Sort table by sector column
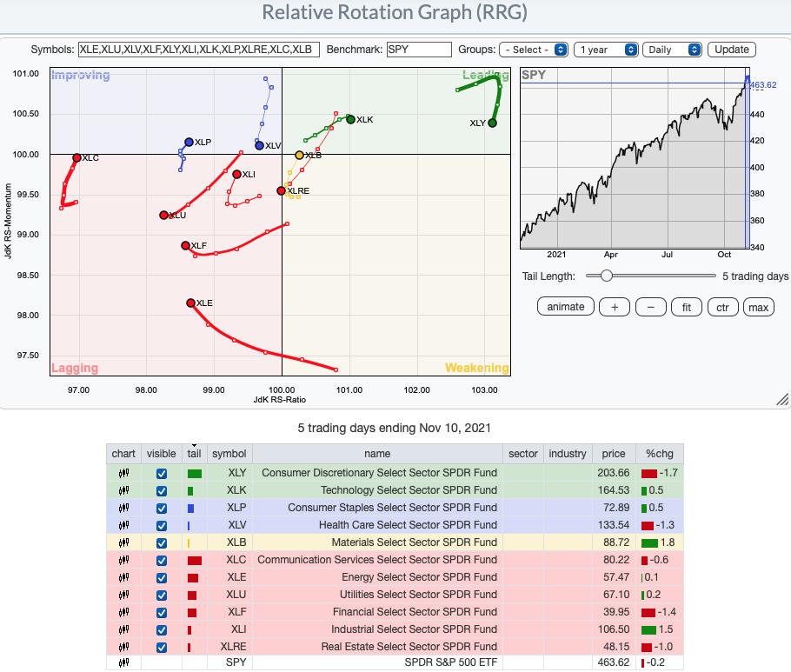Image resolution: width=791 pixels, height=672 pixels. [523, 454]
